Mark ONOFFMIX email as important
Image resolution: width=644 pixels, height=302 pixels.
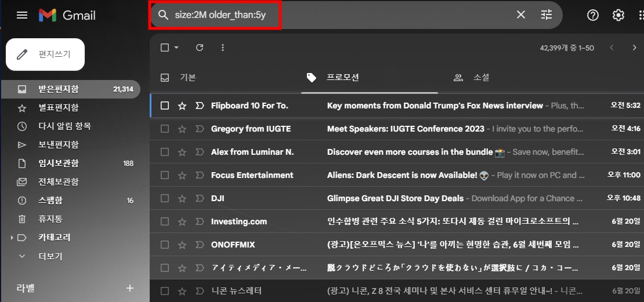pyautogui.click(x=200, y=245)
